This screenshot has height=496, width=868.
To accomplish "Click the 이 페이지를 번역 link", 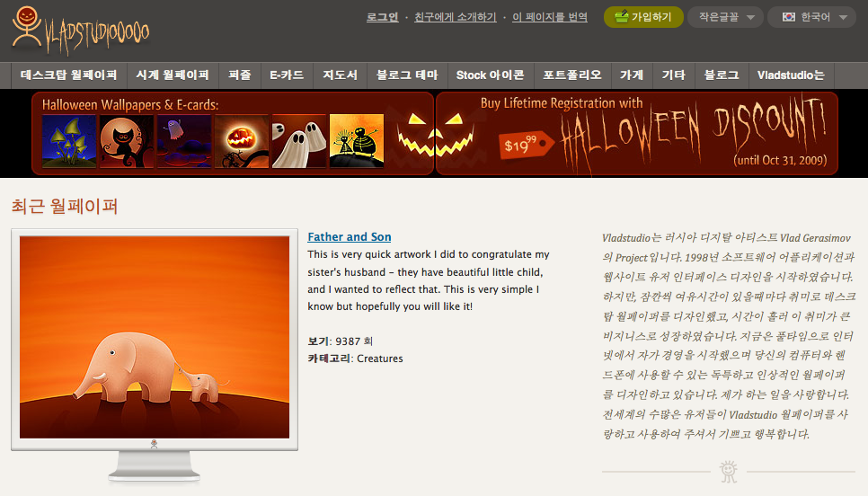I will pyautogui.click(x=550, y=17).
